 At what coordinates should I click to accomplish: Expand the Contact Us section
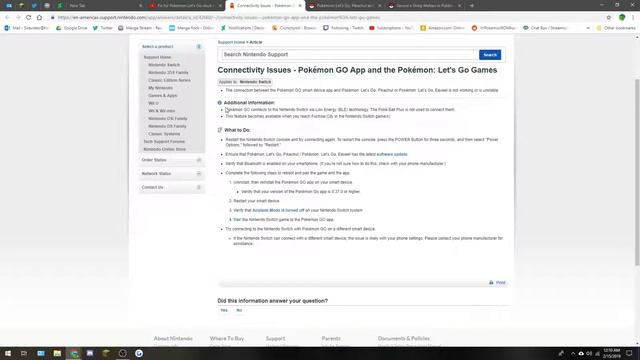tap(199, 187)
